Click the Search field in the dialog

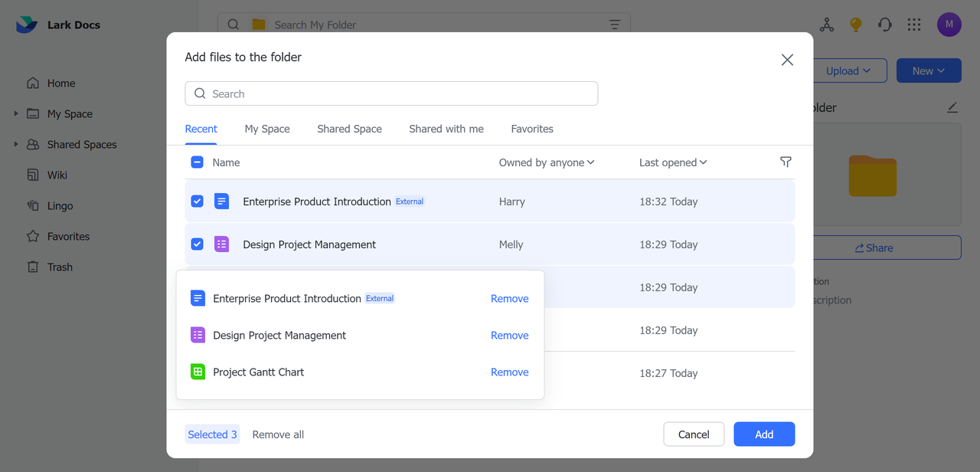pyautogui.click(x=391, y=93)
